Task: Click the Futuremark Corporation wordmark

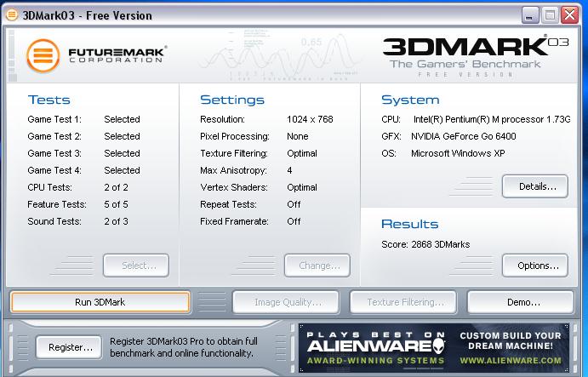Action: click(117, 54)
